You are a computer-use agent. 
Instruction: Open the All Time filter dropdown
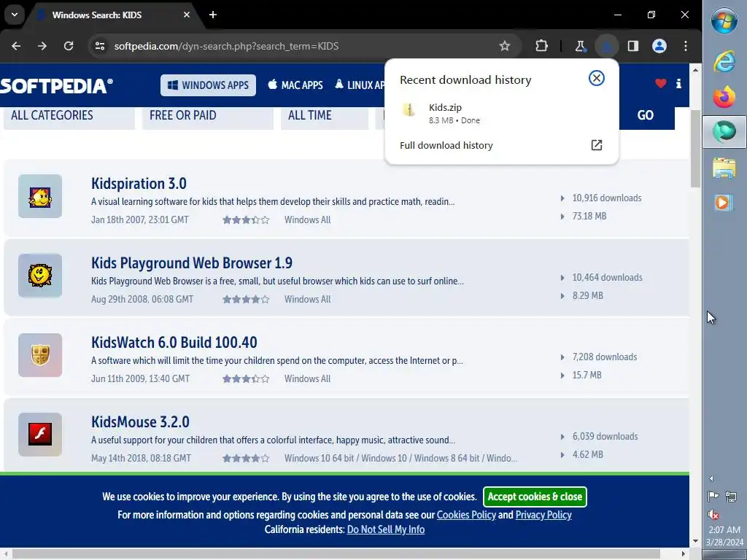pyautogui.click(x=325, y=117)
